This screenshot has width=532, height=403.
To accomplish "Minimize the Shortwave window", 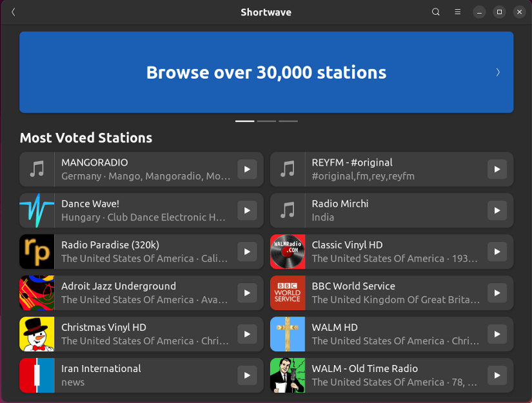I will click(x=479, y=12).
